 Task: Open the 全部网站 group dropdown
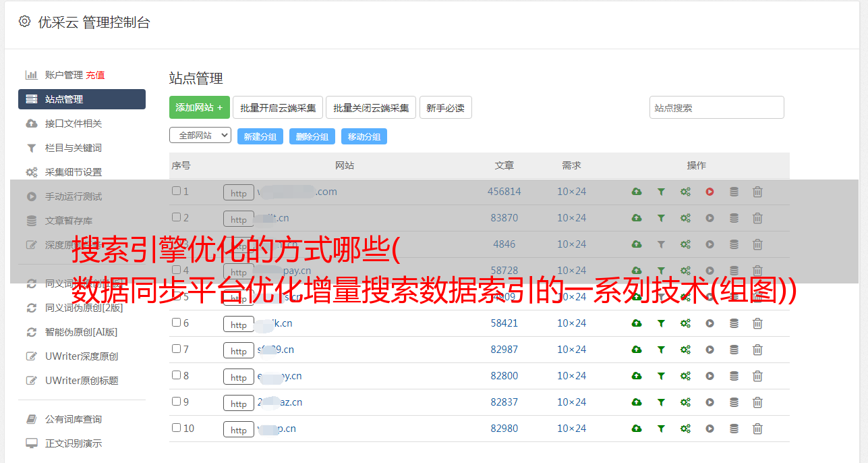pos(200,136)
